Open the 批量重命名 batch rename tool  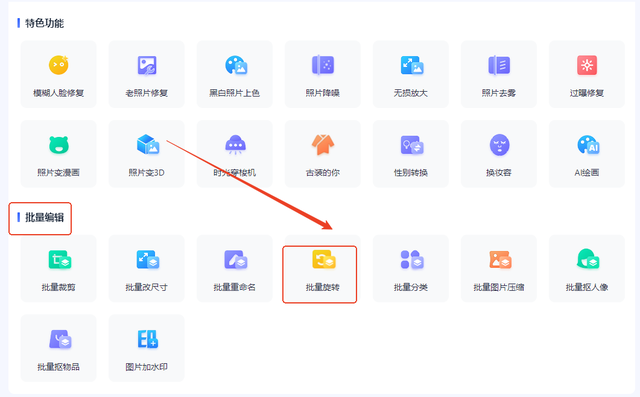(x=235, y=268)
